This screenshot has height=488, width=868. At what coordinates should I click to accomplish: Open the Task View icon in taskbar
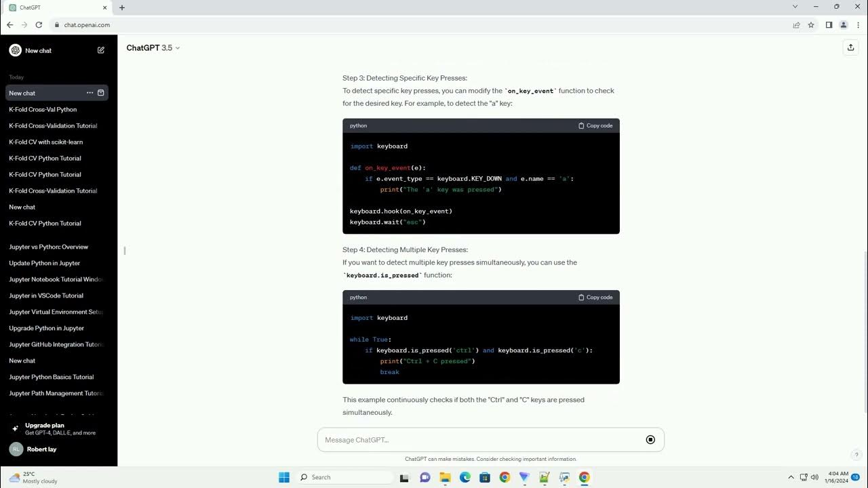pos(405,477)
